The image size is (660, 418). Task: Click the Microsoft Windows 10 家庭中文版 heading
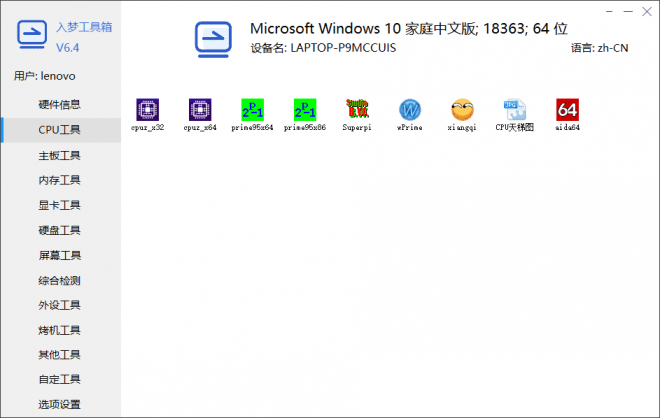[409, 29]
